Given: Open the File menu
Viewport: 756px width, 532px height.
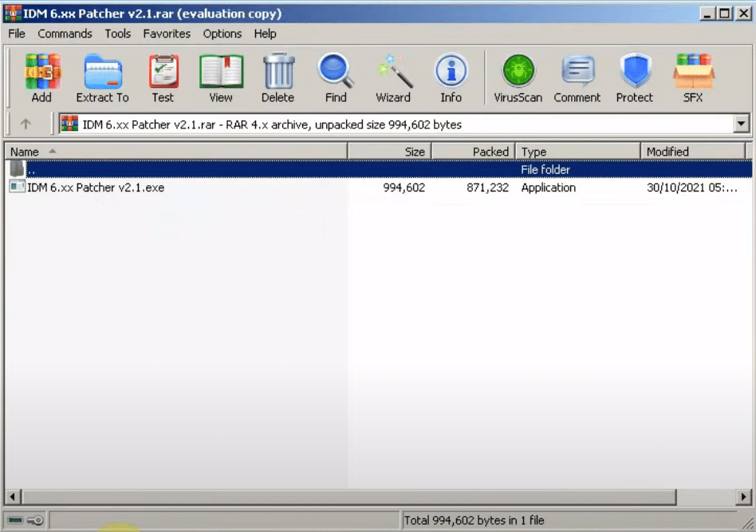Looking at the screenshot, I should [x=17, y=33].
